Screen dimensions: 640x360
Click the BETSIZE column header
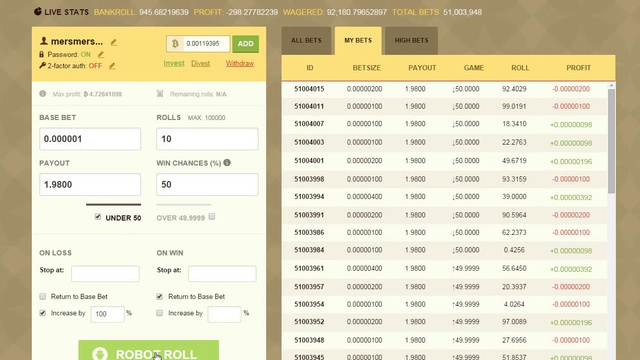(x=367, y=68)
